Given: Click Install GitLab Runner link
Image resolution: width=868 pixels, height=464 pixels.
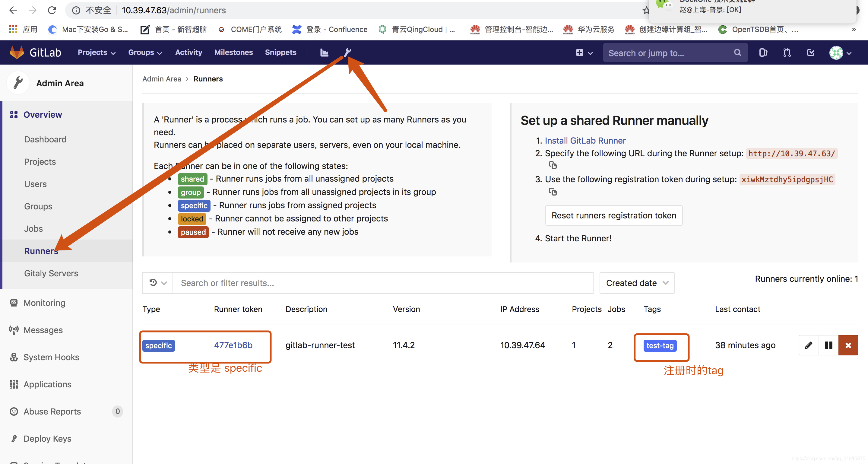Looking at the screenshot, I should 585,140.
